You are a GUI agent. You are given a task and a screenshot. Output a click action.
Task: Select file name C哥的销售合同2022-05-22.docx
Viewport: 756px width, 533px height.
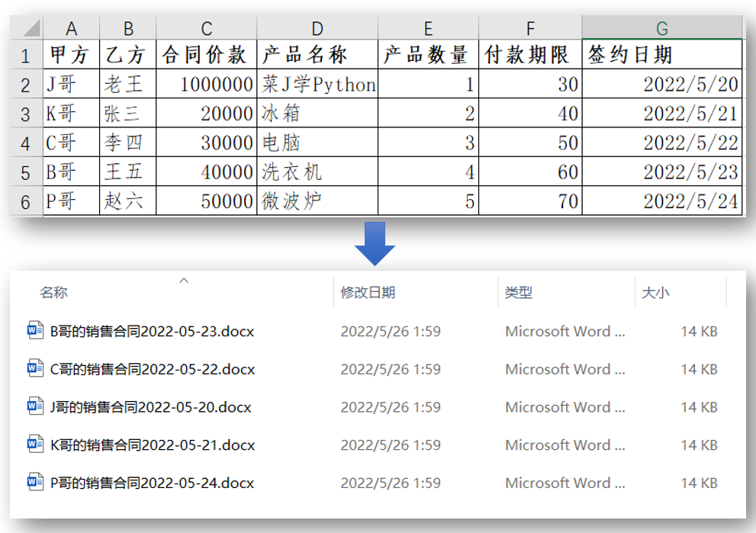tap(153, 369)
